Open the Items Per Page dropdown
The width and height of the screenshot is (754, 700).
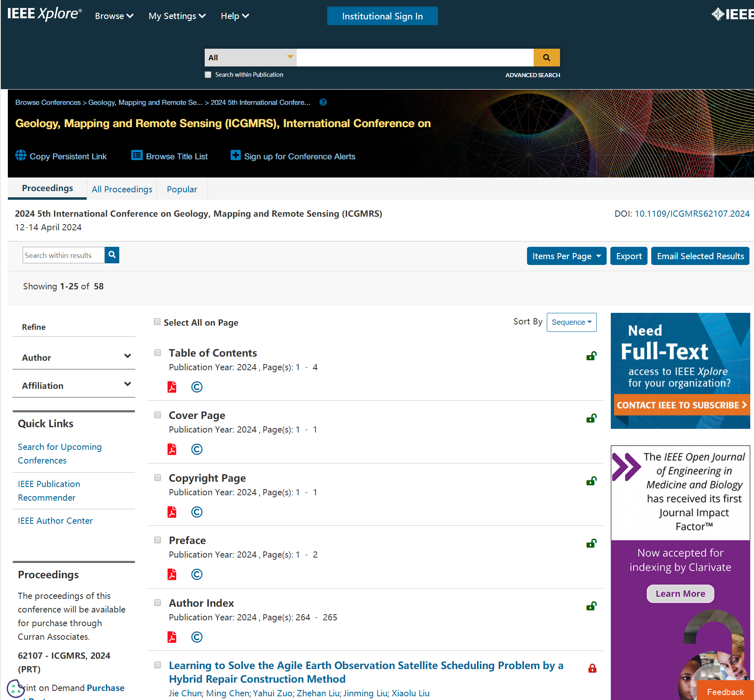[566, 256]
